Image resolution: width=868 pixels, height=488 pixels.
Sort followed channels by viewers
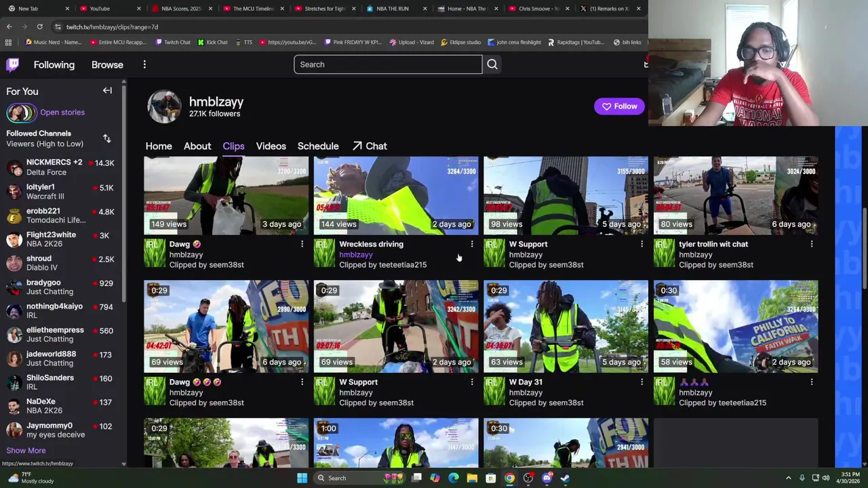pyautogui.click(x=106, y=139)
